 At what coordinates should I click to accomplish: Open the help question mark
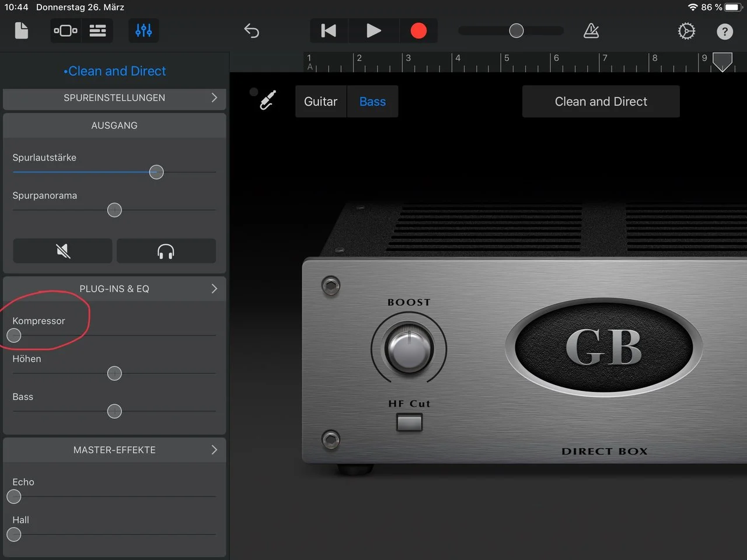click(724, 32)
